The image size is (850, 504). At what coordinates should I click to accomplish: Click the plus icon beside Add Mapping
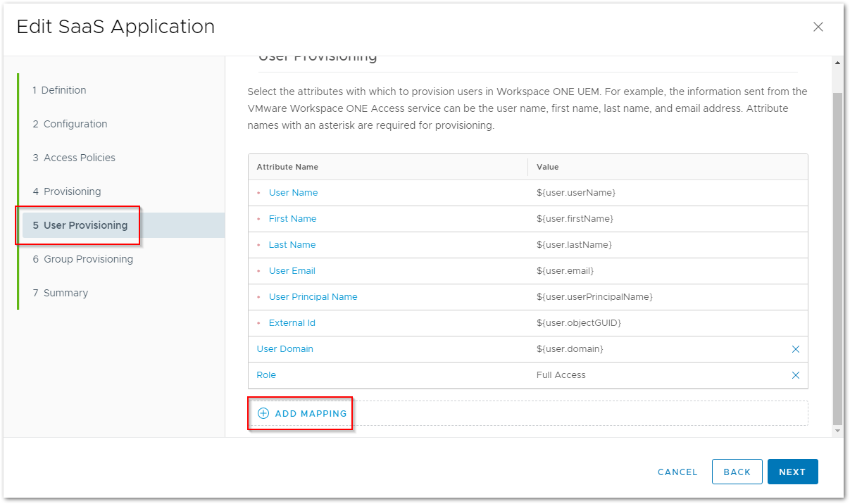click(x=263, y=413)
